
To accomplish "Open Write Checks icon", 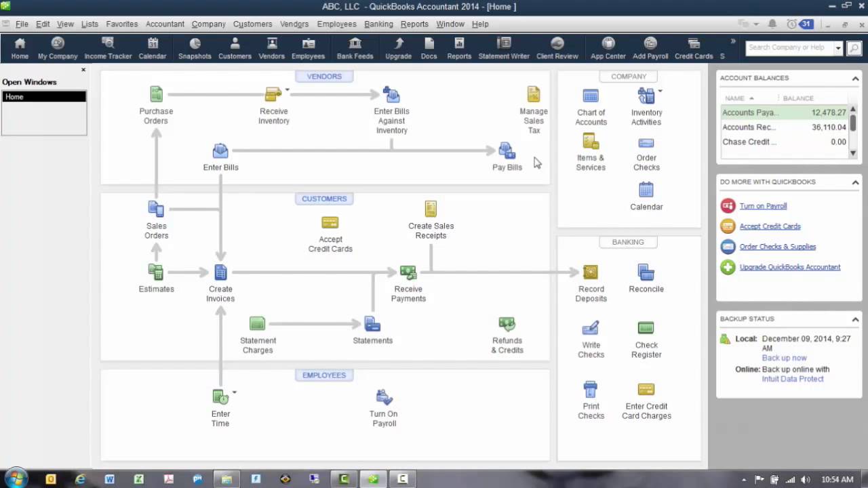I will [x=591, y=328].
